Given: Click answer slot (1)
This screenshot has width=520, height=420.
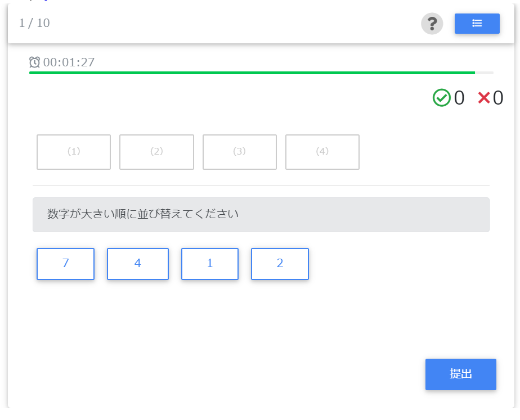Looking at the screenshot, I should coord(74,152).
